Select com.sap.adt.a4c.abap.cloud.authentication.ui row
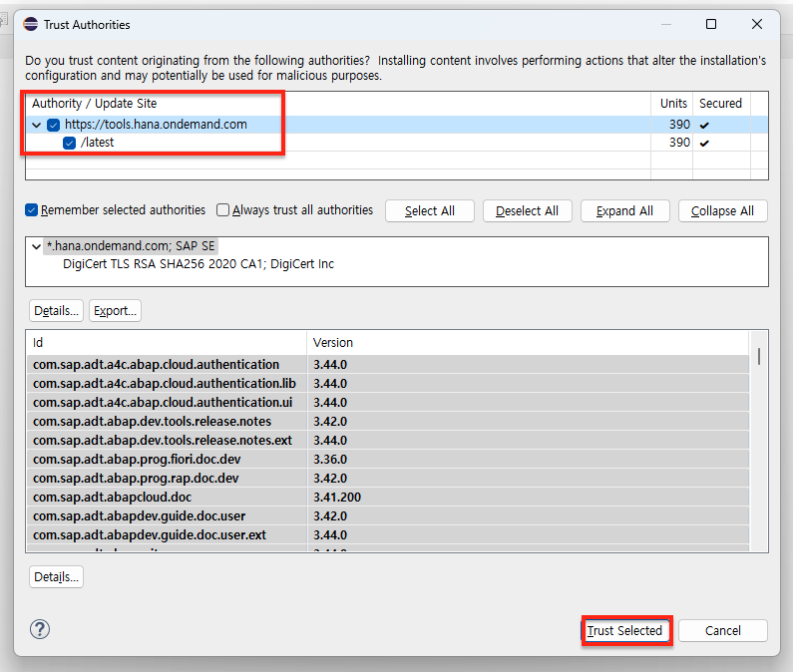The height and width of the screenshot is (672, 793). click(x=388, y=403)
